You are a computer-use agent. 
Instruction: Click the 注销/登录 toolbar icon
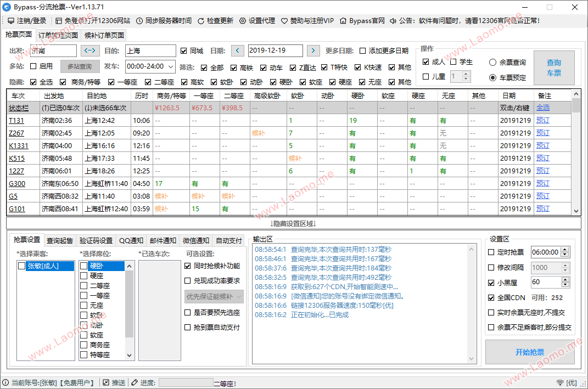(11, 21)
